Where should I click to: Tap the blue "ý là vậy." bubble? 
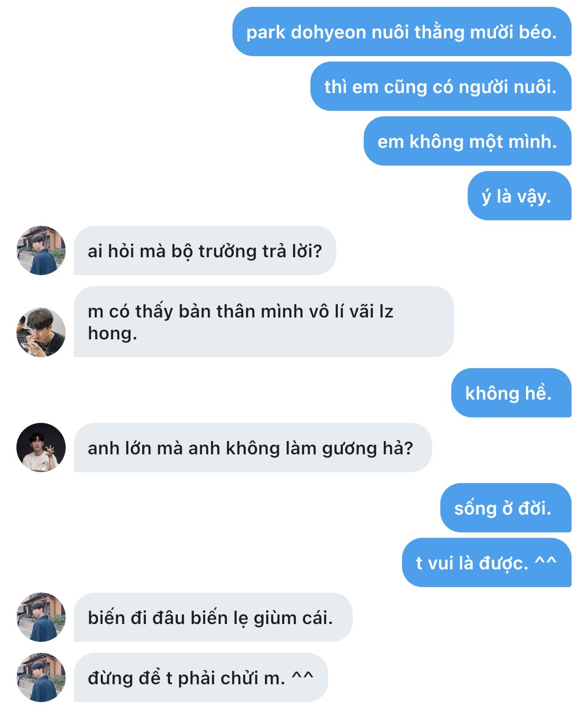coord(519,196)
